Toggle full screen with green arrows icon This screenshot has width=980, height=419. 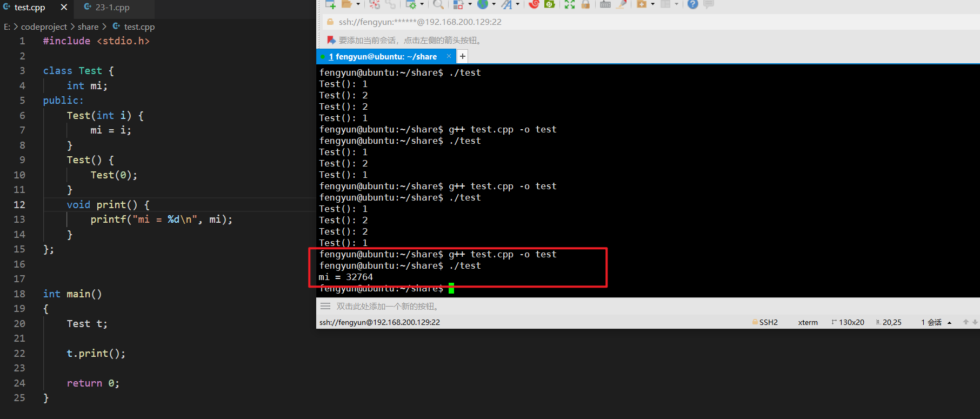[x=570, y=4]
